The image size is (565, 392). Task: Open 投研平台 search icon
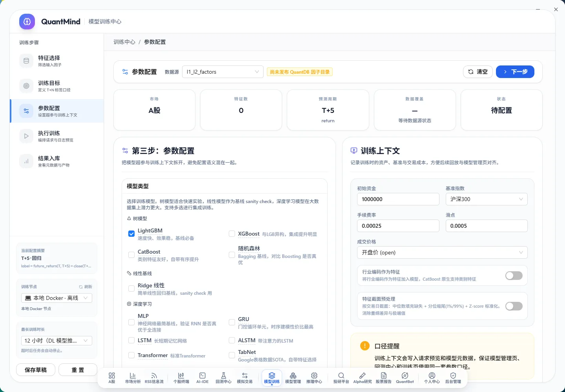coord(341,378)
